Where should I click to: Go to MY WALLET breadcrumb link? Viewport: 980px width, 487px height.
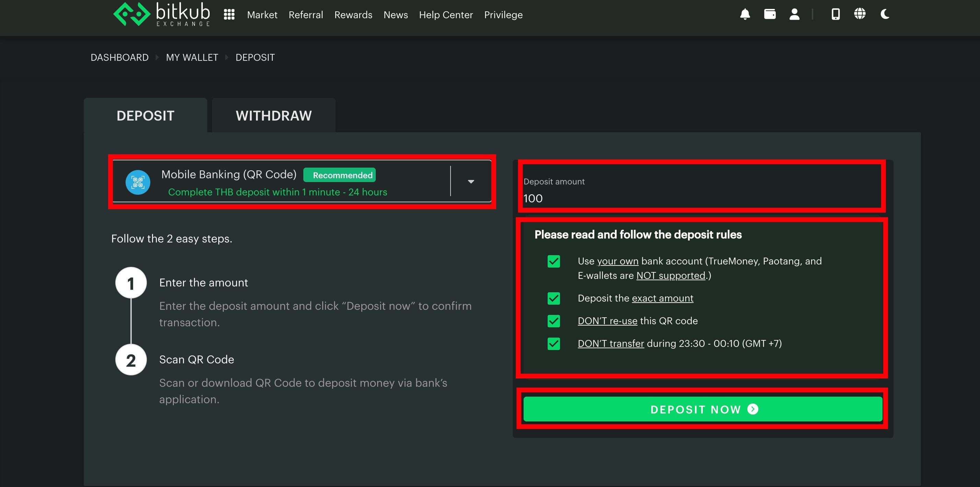tap(192, 57)
